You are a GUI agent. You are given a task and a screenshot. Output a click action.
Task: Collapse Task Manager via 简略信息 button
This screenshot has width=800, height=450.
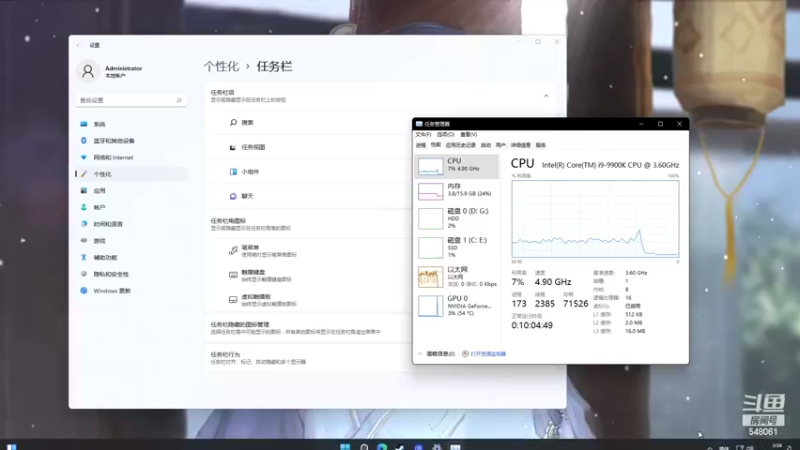point(437,354)
